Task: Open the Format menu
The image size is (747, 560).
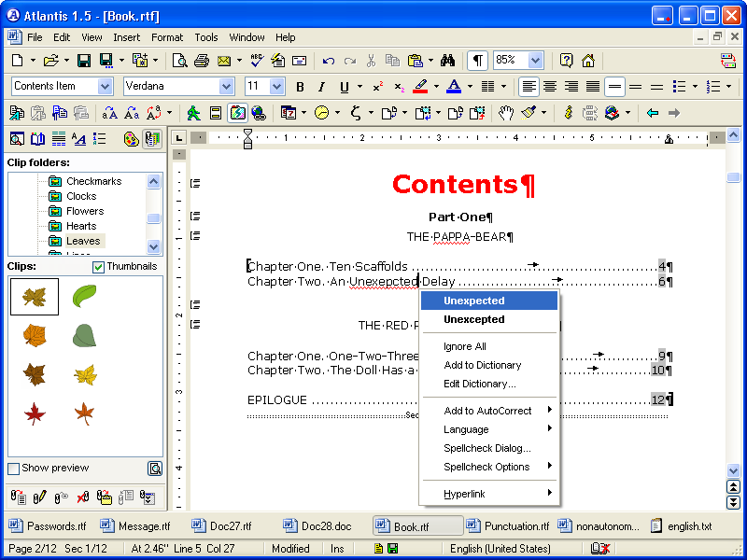Action: (x=167, y=37)
